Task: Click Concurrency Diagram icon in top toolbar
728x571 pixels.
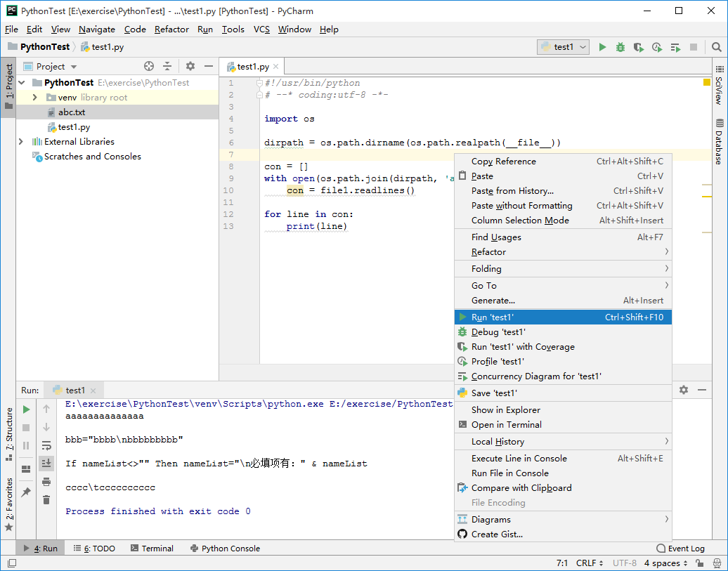Action: coord(675,47)
